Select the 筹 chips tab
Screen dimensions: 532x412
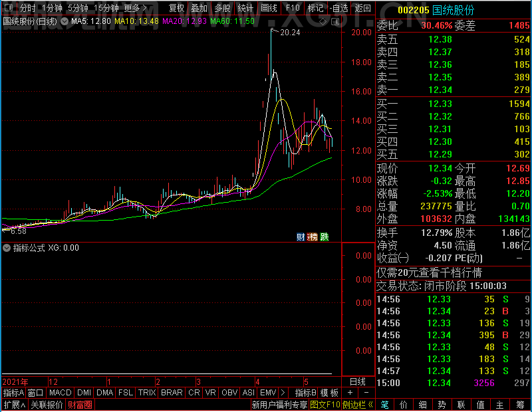coord(520,405)
